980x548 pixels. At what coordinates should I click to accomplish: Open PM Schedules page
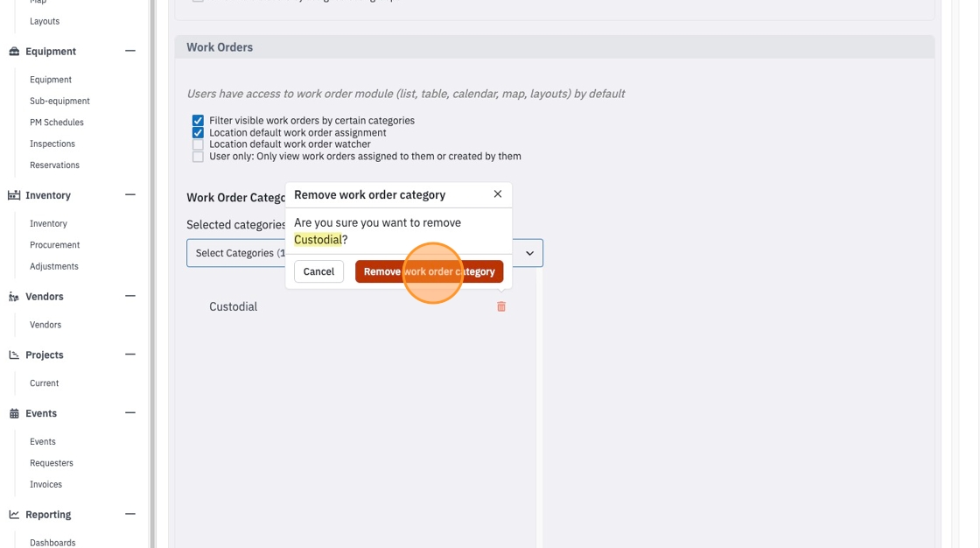tap(57, 122)
